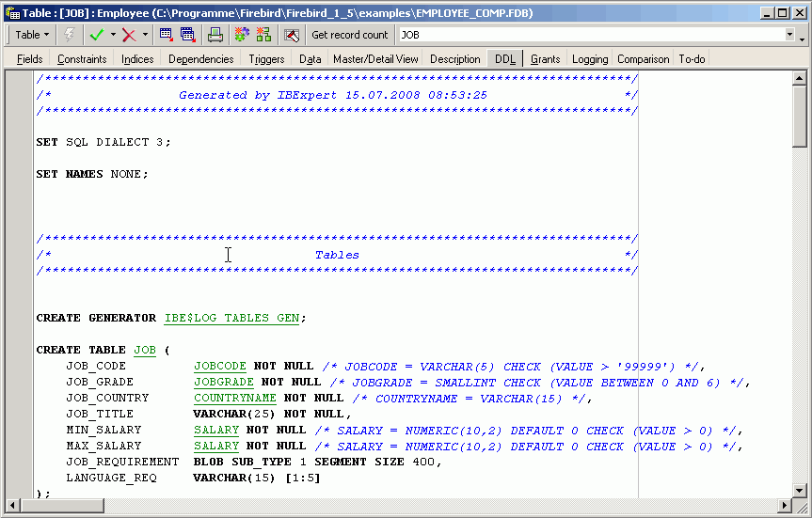The width and height of the screenshot is (812, 518).
Task: Click the IBE$LOG_TABLES_GEN generator link
Action: (x=232, y=318)
